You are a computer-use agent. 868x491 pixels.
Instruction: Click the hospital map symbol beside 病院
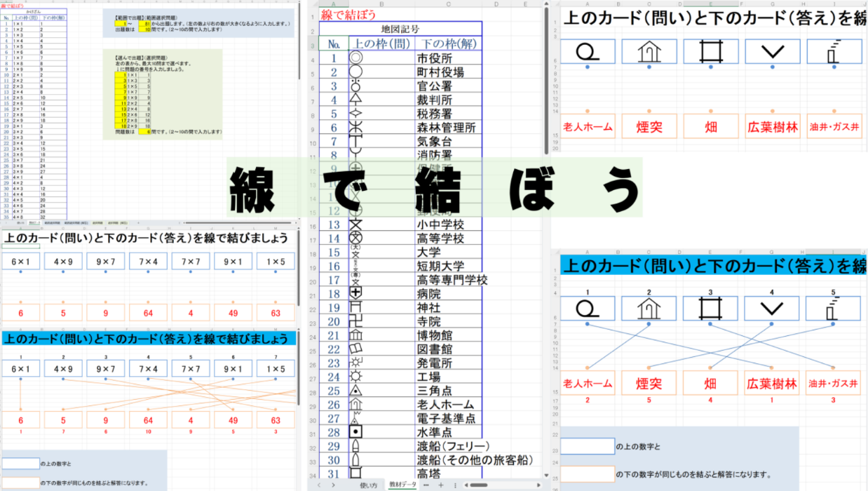pos(356,293)
